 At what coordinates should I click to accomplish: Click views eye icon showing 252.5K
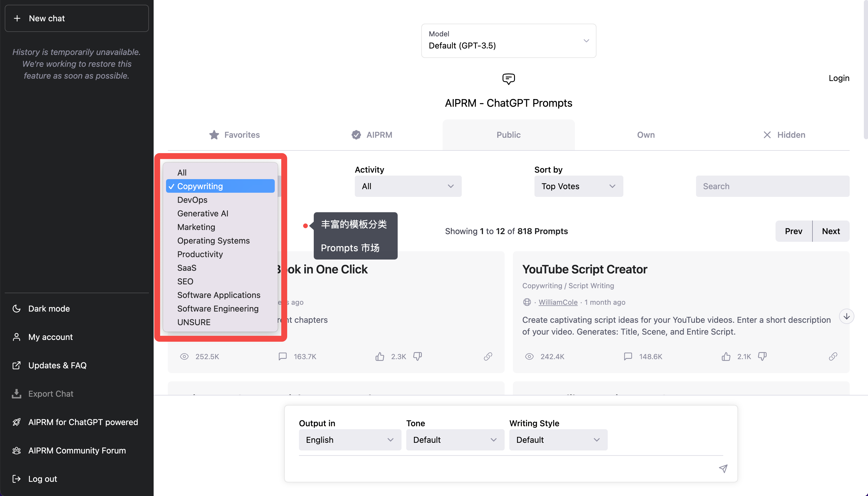[184, 357]
